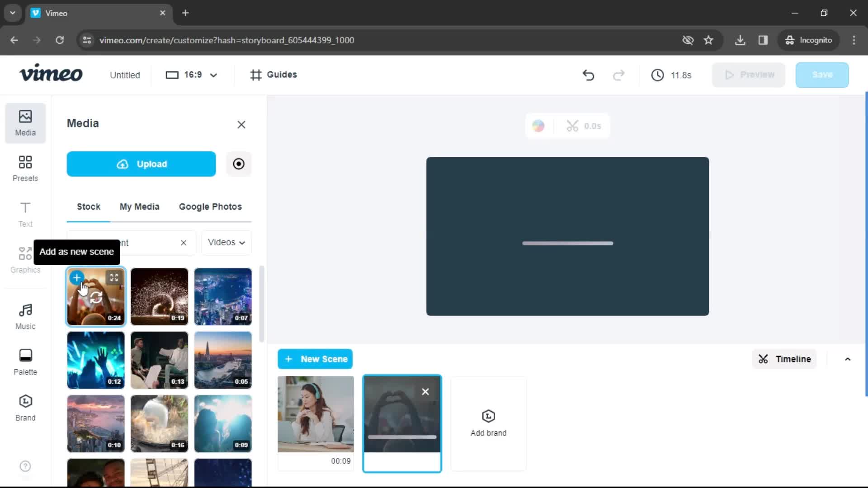
Task: Start screen recording with record icon
Action: 239,164
